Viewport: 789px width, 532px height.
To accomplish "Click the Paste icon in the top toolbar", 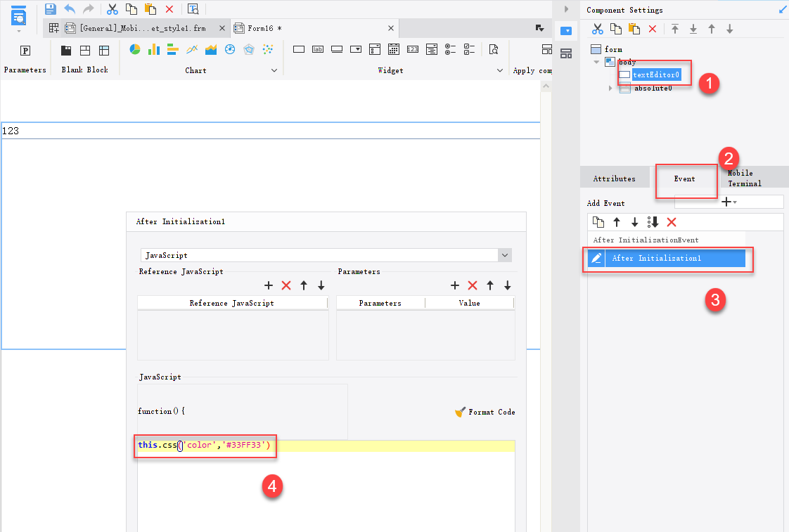I will (x=150, y=9).
